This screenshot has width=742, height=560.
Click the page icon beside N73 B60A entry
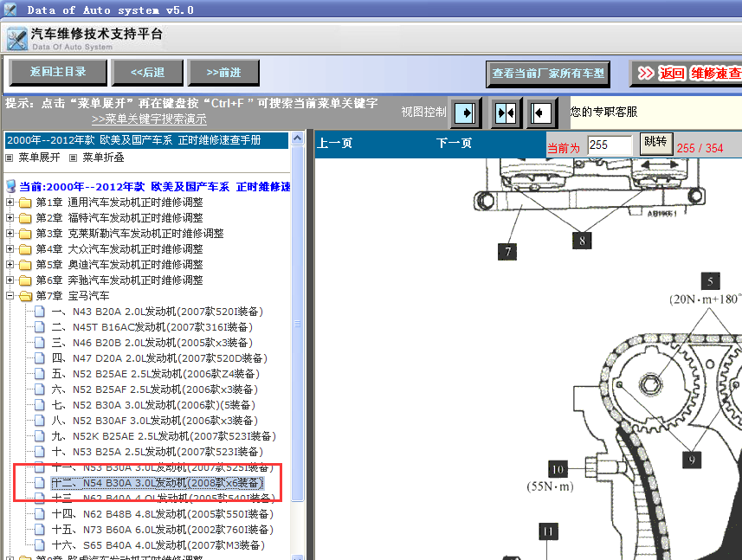click(x=40, y=530)
